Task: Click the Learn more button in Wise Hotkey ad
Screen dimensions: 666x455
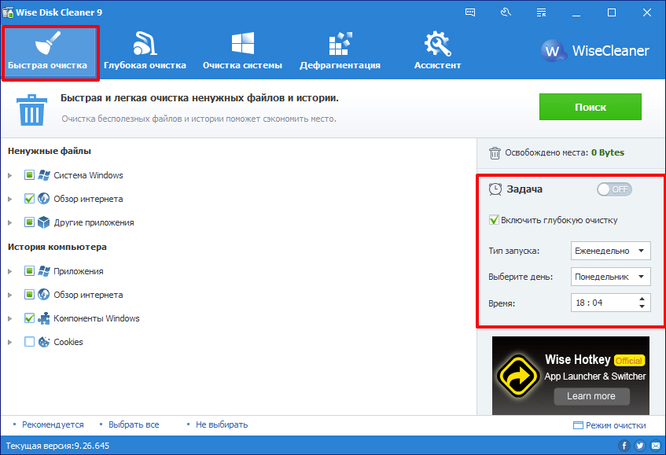Action: click(x=591, y=396)
